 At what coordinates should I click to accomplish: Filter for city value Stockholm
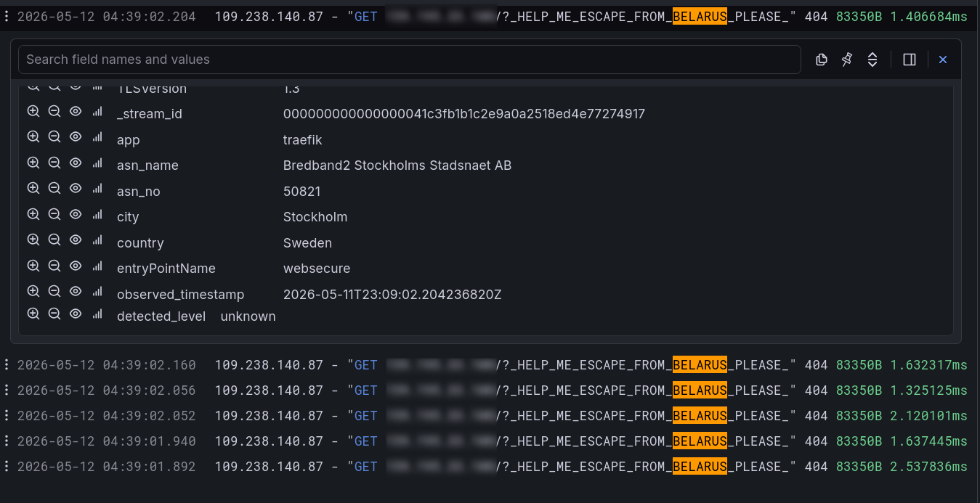pyautogui.click(x=33, y=214)
